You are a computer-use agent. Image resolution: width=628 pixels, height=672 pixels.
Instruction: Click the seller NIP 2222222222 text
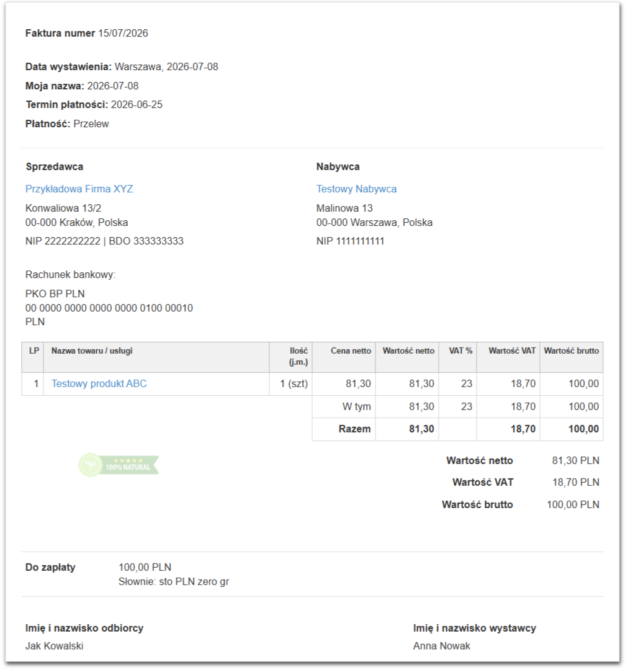click(63, 241)
